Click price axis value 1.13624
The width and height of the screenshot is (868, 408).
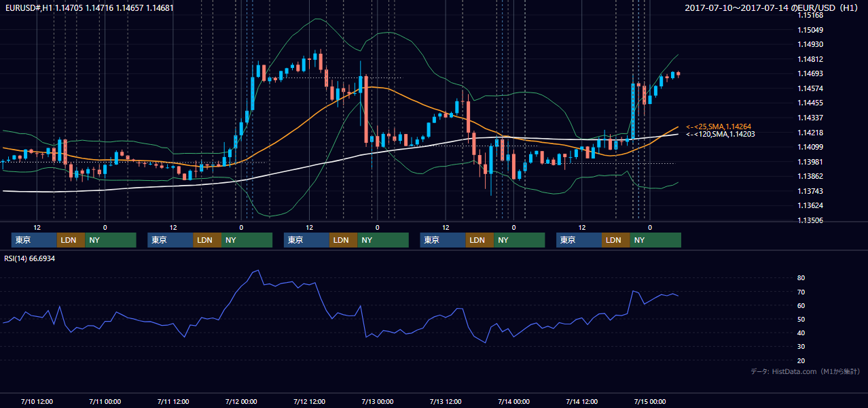[810, 205]
